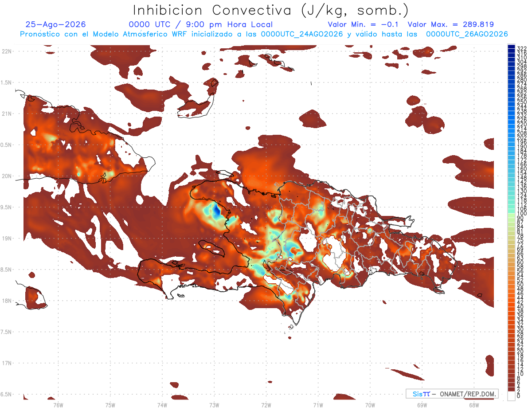Click the '74W' longitude label
This screenshot has width=532, height=411.
(162, 405)
